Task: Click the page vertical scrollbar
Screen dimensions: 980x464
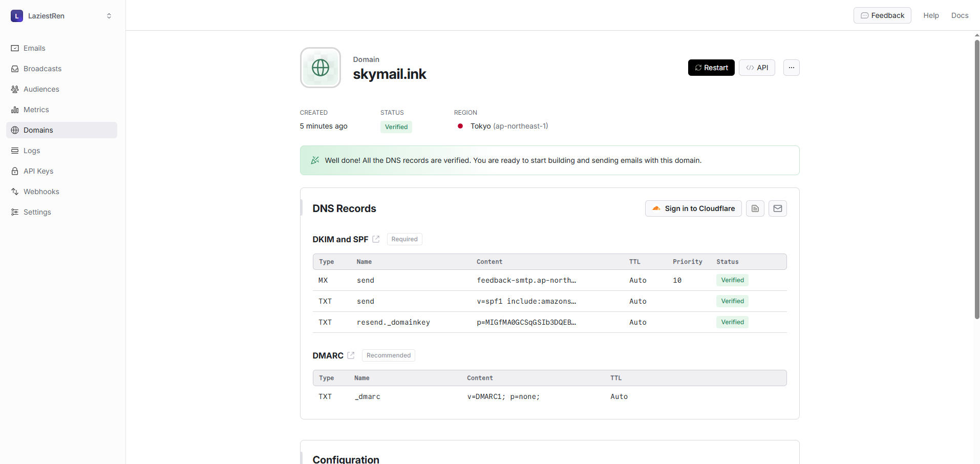Action: click(976, 179)
